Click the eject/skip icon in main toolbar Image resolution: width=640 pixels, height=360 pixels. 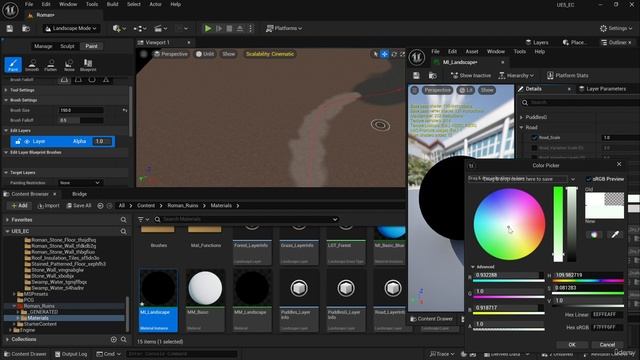click(x=240, y=28)
